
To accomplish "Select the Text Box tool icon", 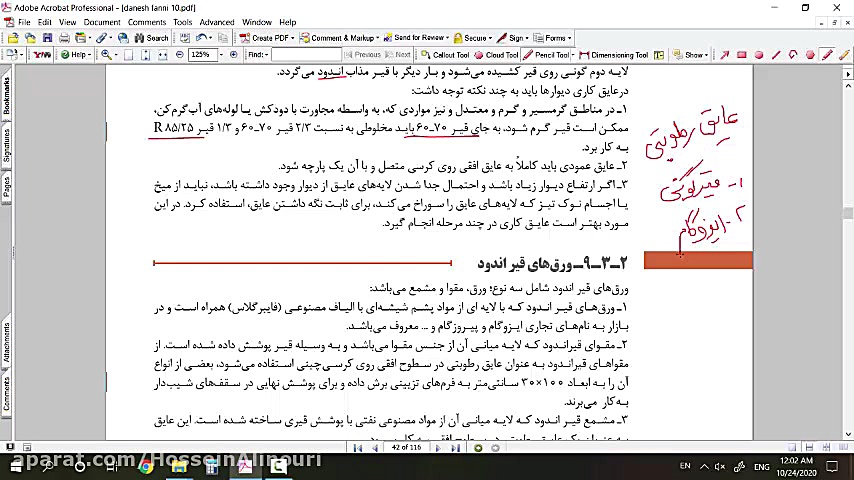I will click(x=659, y=54).
